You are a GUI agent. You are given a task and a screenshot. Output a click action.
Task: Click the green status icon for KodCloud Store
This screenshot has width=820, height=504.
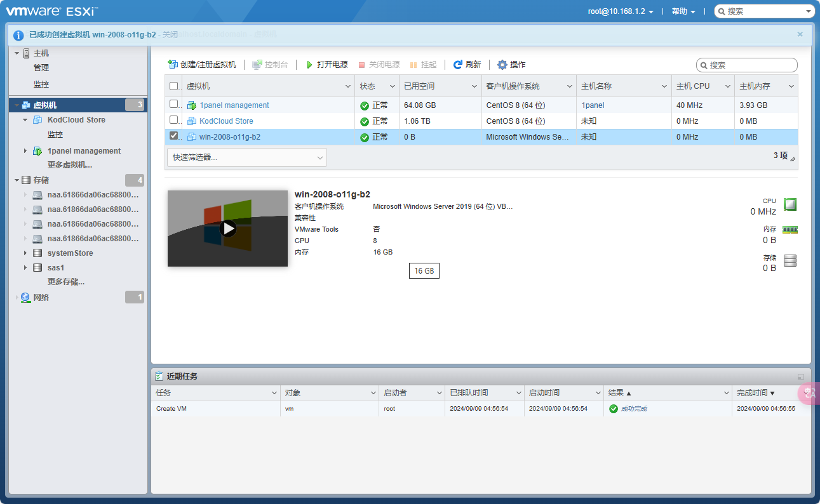[365, 121]
